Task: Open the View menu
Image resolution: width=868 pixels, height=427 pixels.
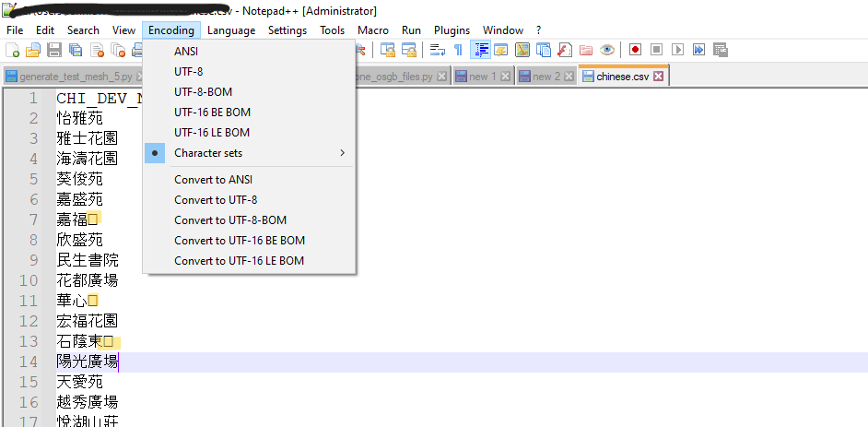Action: 123,30
